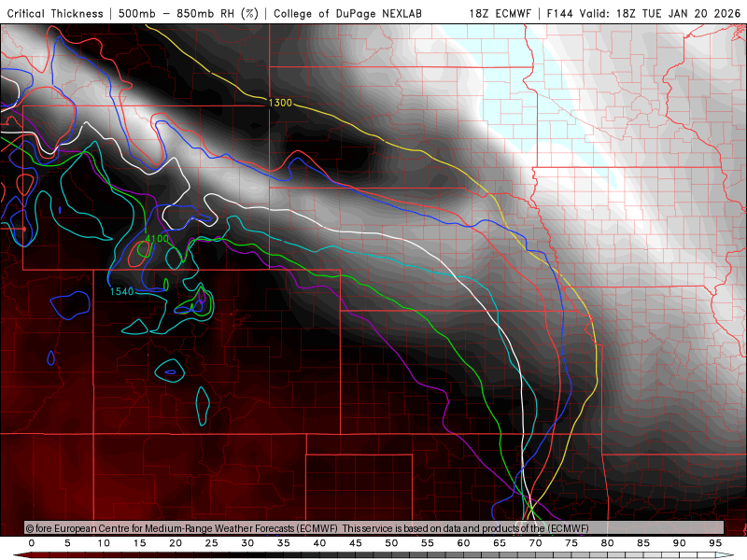Click the F144 Valid time text
This screenshot has width=747, height=560.
pyautogui.click(x=578, y=13)
